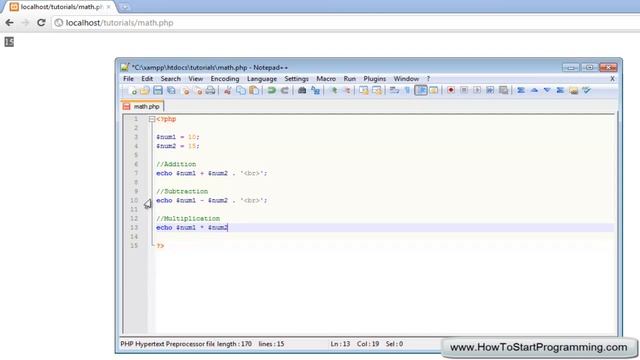The image size is (640, 360).
Task: Reload the localhost page in browser
Action: point(41,23)
